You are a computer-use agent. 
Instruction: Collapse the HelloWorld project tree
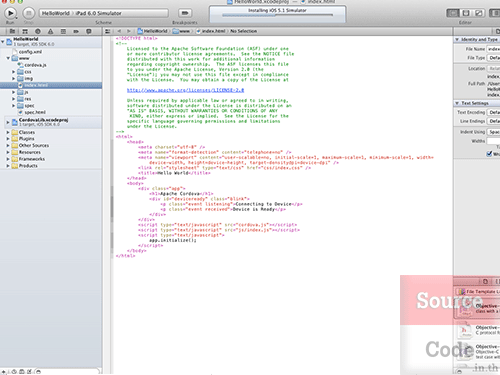click(x=3, y=42)
